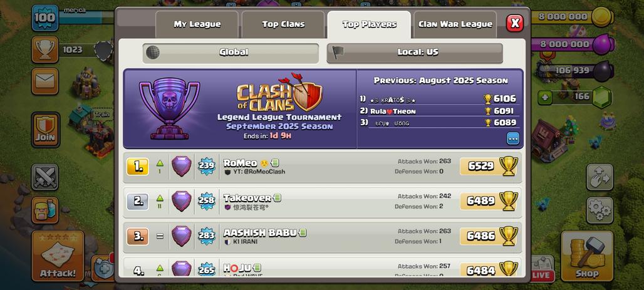Select Takeover's ranking row
Image resolution: width=644 pixels, height=290 pixels.
pyautogui.click(x=323, y=202)
